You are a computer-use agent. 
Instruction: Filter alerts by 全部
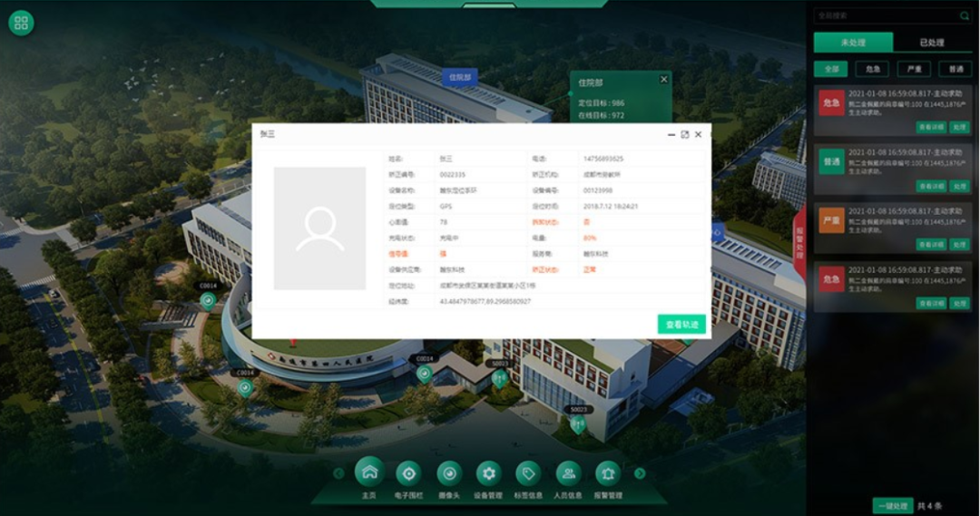[x=830, y=69]
